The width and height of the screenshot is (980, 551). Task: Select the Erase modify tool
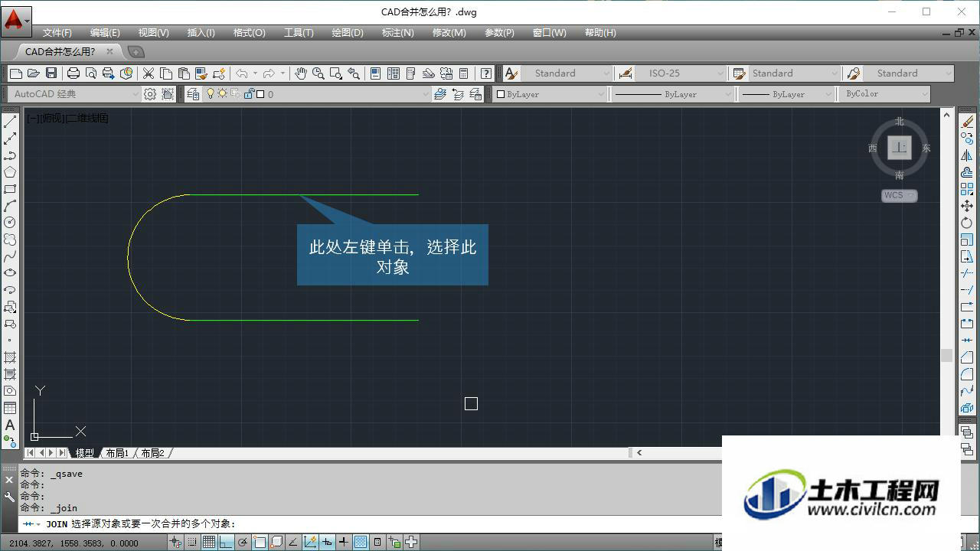tap(968, 122)
